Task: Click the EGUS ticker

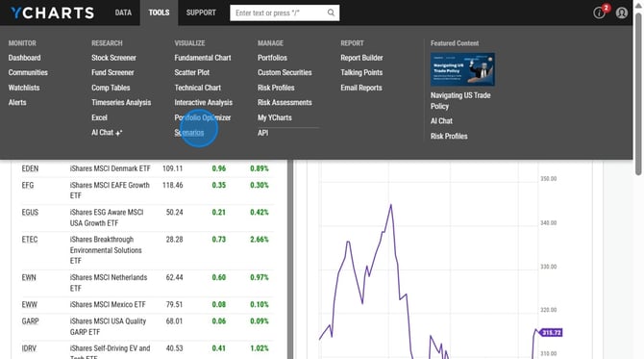Action: click(30, 212)
